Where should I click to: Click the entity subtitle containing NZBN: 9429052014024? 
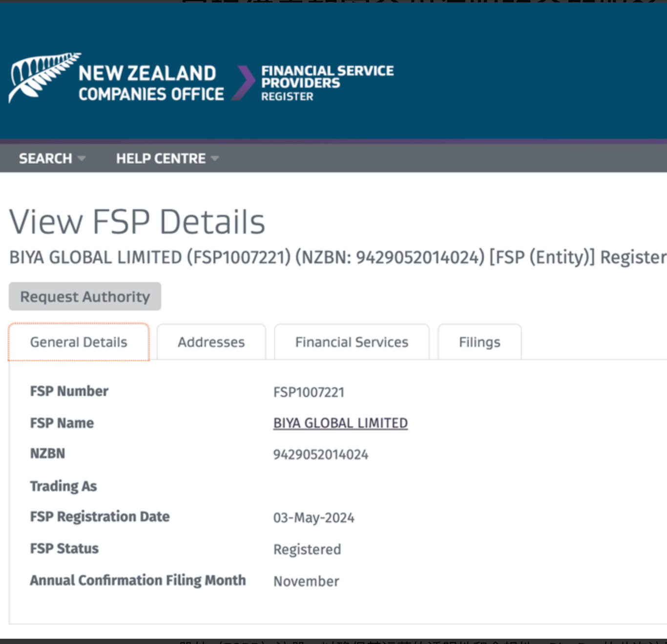pos(338,257)
